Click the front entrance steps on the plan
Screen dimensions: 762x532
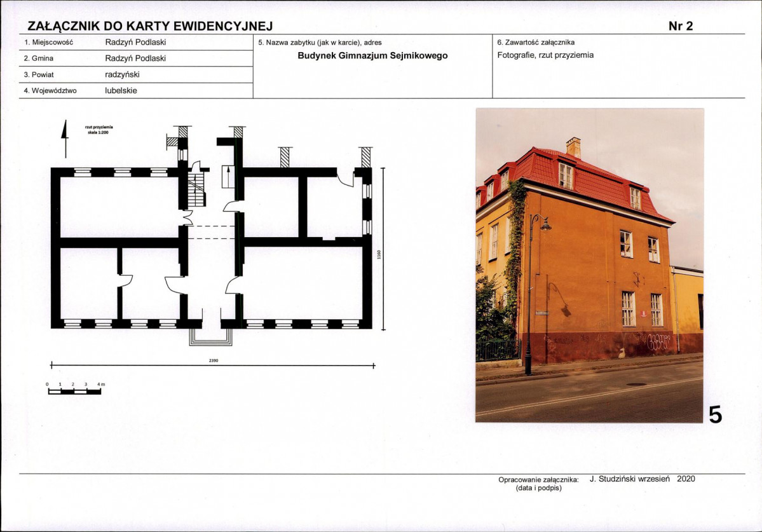click(210, 337)
